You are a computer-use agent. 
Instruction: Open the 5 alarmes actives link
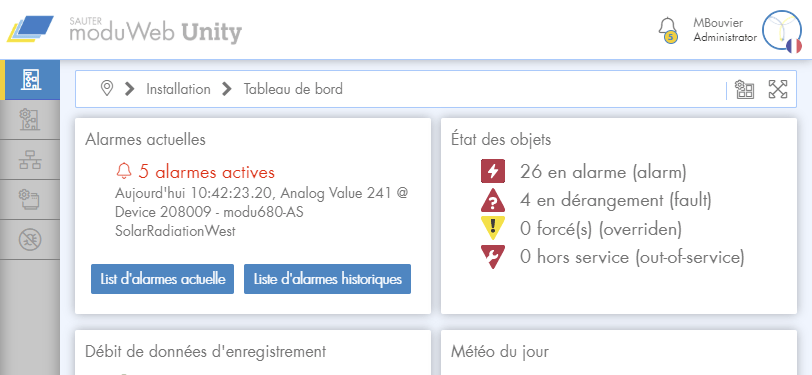pos(195,171)
